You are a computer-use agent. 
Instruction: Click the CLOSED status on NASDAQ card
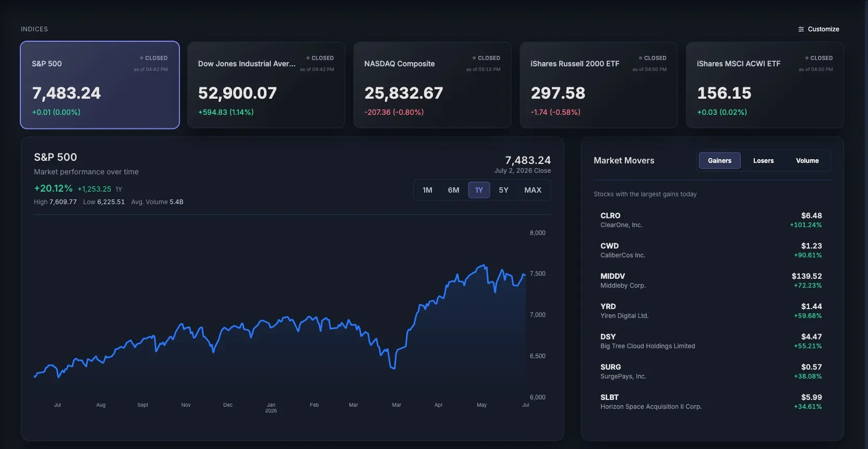pyautogui.click(x=486, y=58)
